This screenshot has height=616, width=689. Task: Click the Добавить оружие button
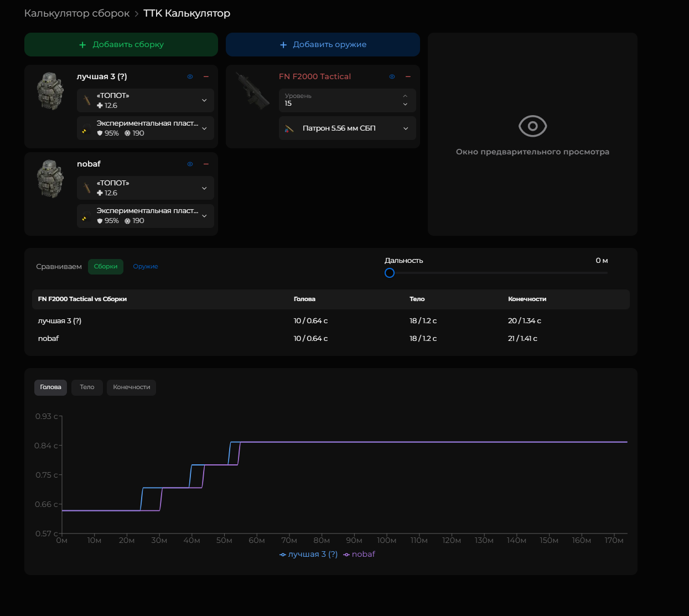[323, 45]
